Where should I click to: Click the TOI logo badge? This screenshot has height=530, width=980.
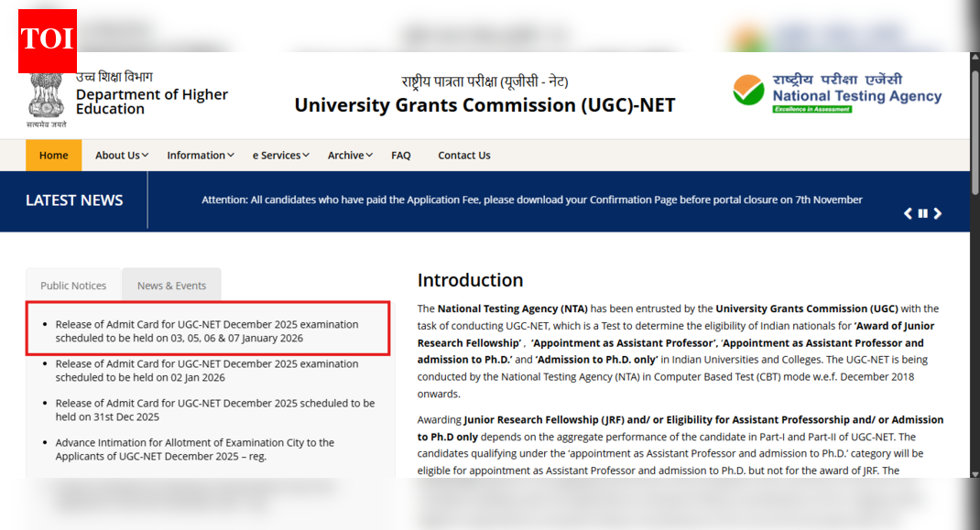[48, 41]
